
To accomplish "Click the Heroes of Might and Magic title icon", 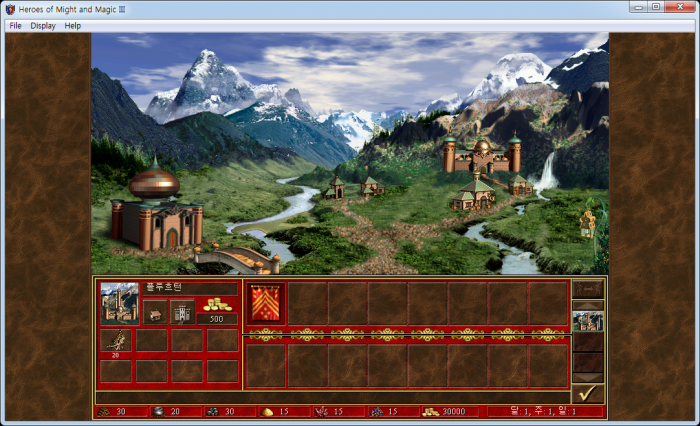I will (x=10, y=9).
